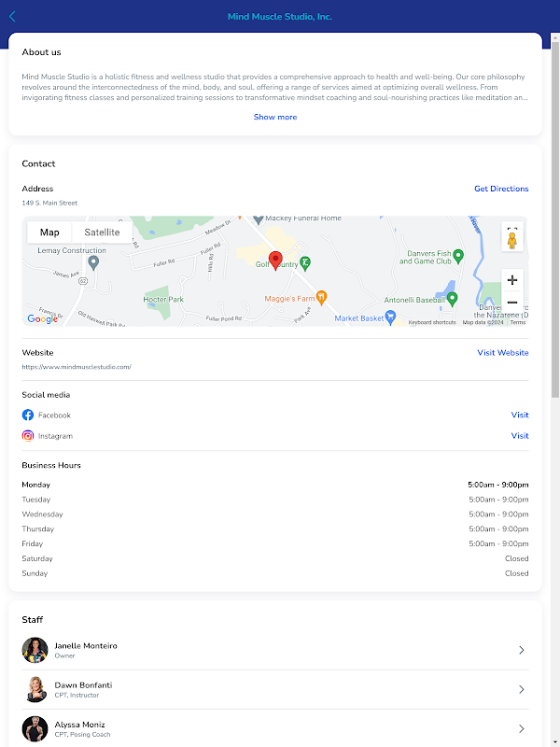Select the Maggie's Farm restaurant marker
Image resolution: width=560 pixels, height=747 pixels.
pos(321,297)
